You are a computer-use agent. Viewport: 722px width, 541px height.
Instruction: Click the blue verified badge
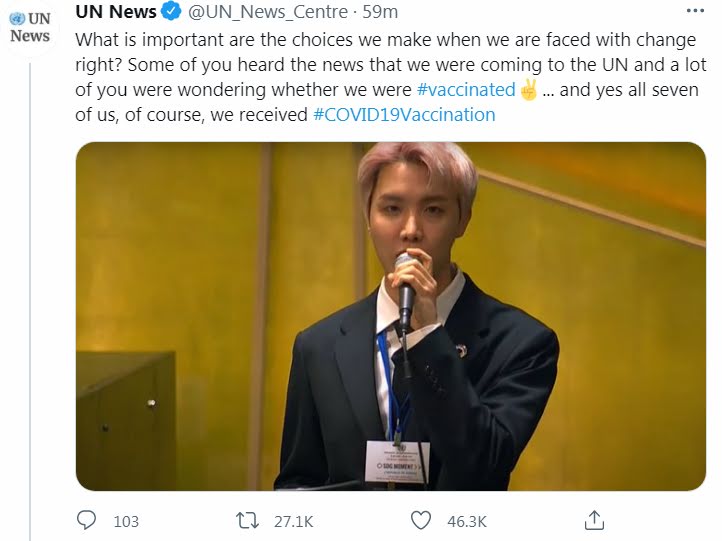pyautogui.click(x=172, y=13)
